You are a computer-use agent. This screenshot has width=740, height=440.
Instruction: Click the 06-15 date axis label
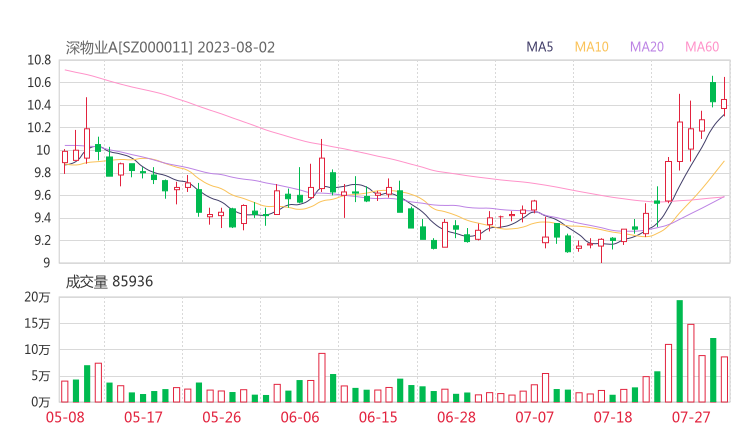point(378,417)
